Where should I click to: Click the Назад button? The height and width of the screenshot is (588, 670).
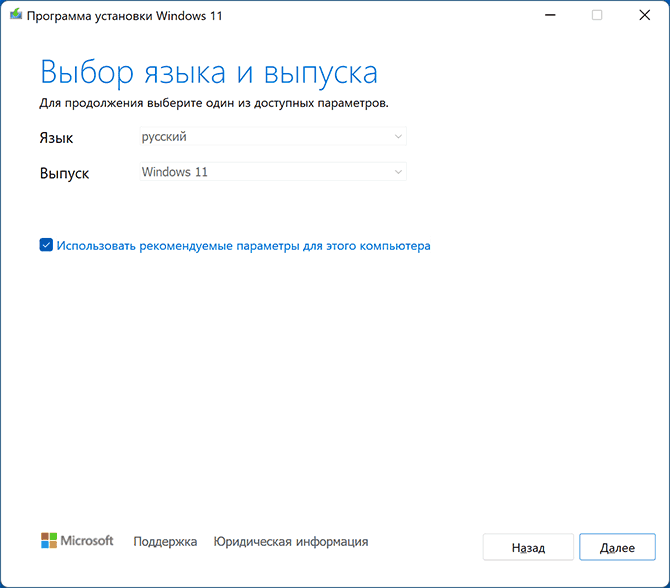click(528, 547)
